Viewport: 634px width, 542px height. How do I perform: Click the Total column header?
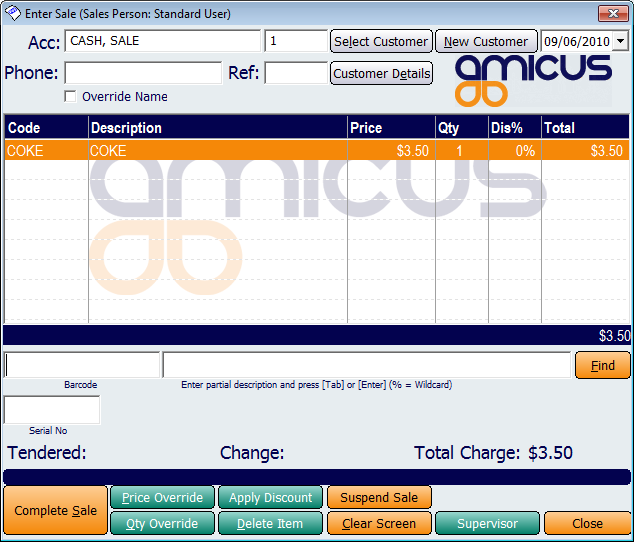585,128
